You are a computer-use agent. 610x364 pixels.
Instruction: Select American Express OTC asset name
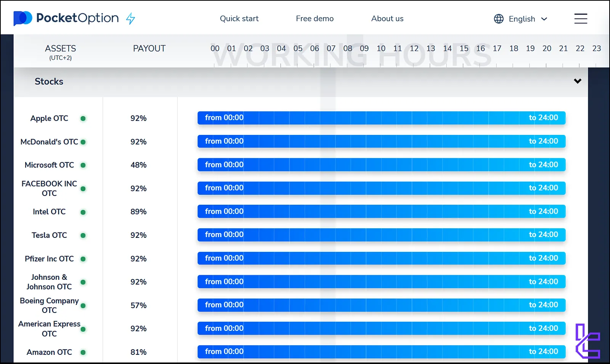point(49,329)
